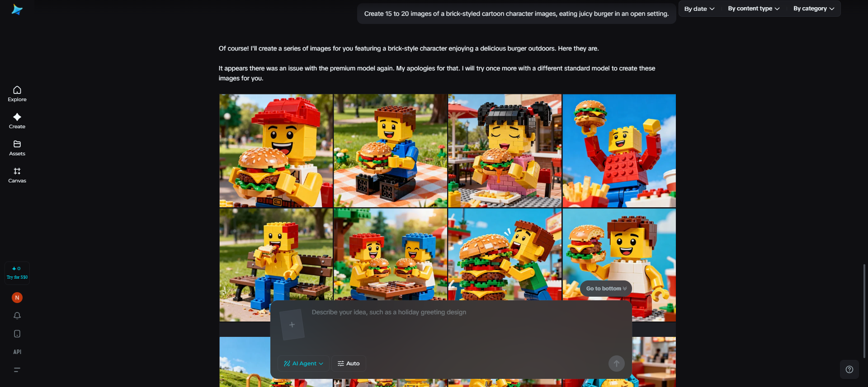Open the two characters at table image
868x387 pixels.
[x=391, y=255]
